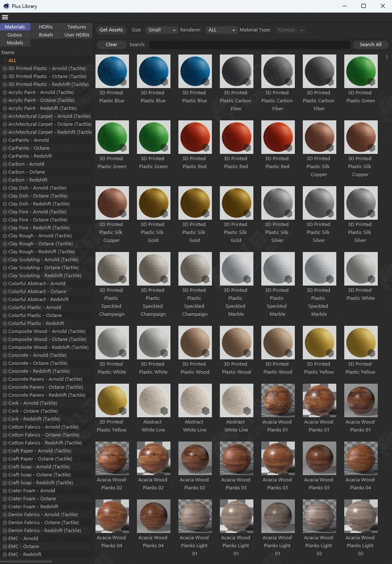Click the Plus Library app icon in title bar
This screenshot has width=392, height=564.
point(6,6)
